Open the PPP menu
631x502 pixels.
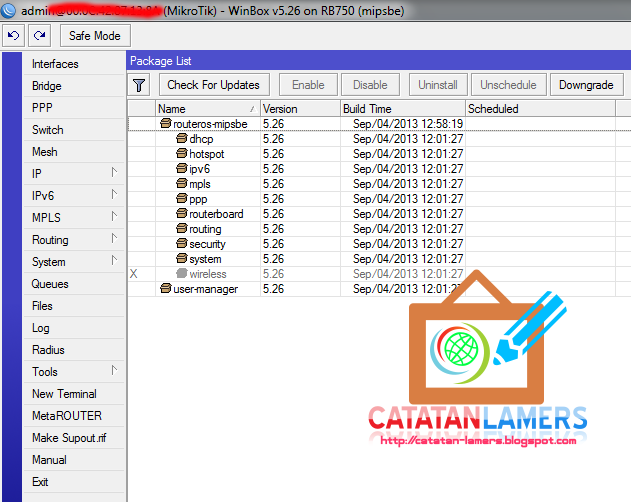click(x=74, y=108)
